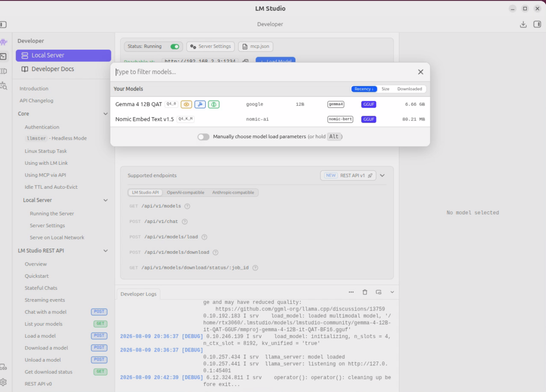Viewport: 546px width, 392px height.
Task: Click the vision eye badge on Gemma
Action: [x=186, y=104]
